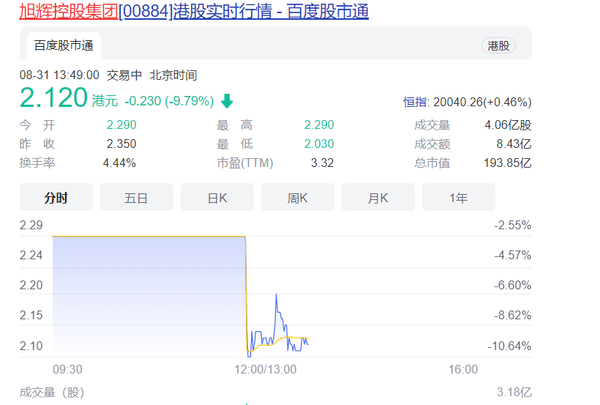Open the 旭辉控股集团 港股实时行情 title link

194,11
